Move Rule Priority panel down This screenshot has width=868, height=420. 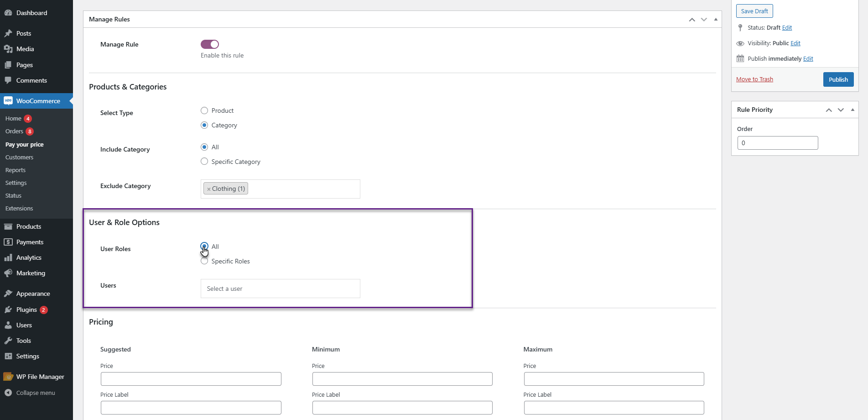[841, 110]
